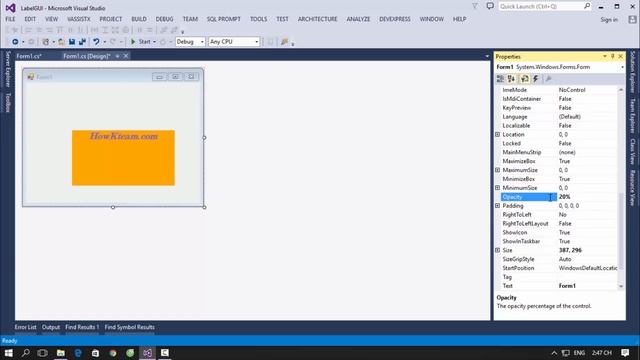Click the Visual Studio taskbar icon
Image resolution: width=640 pixels, height=360 pixels.
(x=147, y=353)
